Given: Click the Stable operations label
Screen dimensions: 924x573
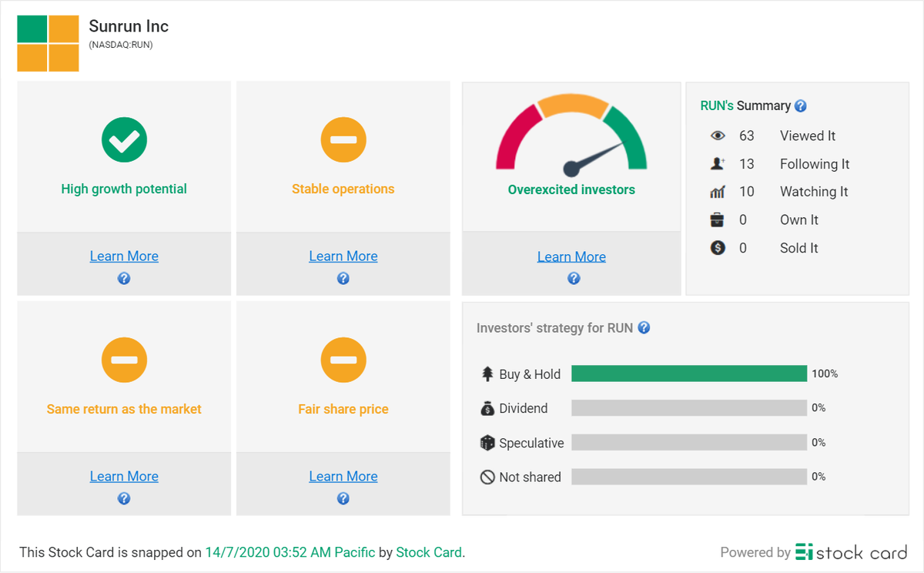Looking at the screenshot, I should click(343, 189).
